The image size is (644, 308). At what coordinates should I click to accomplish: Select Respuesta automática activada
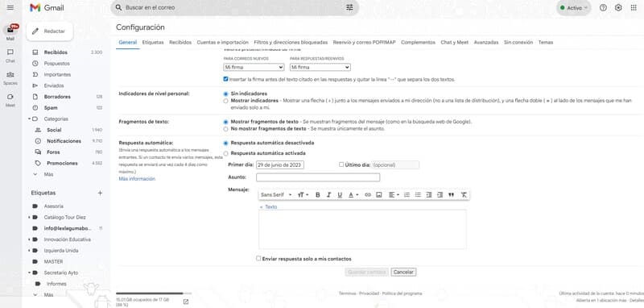pyautogui.click(x=225, y=153)
